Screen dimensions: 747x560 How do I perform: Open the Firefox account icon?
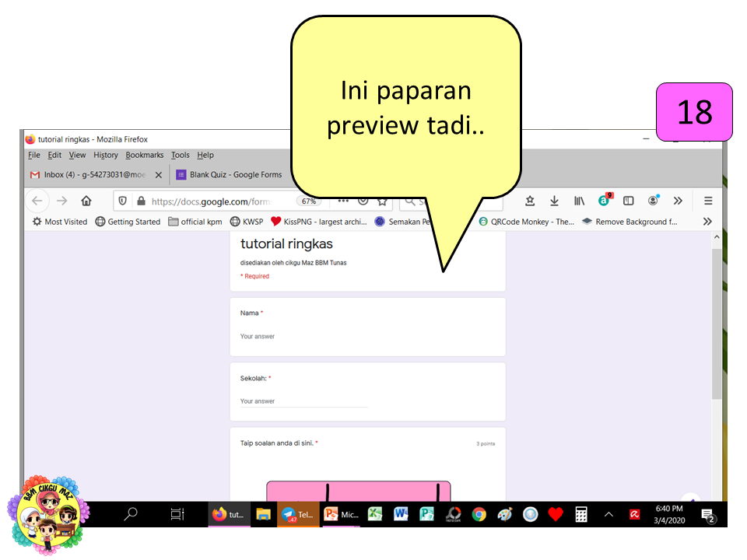pyautogui.click(x=653, y=200)
